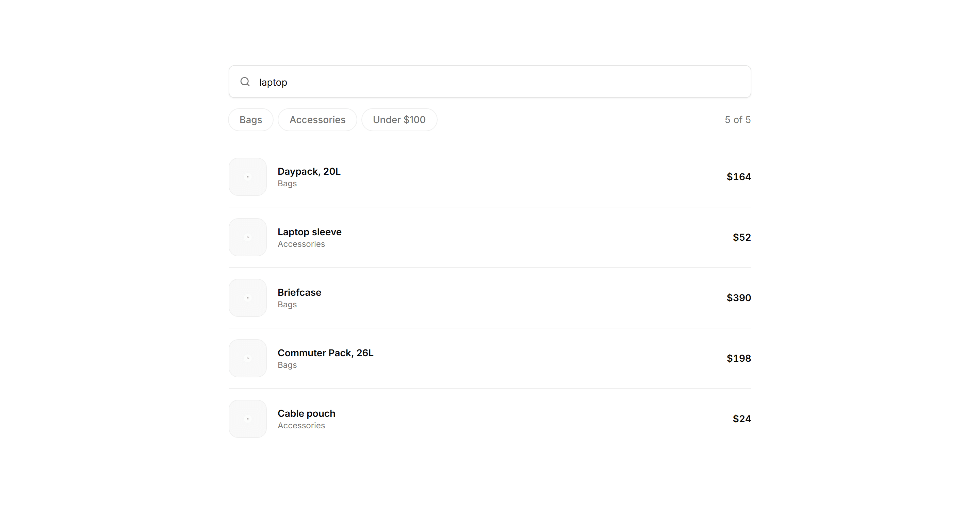Click the Bags label under Briefcase
The image size is (980, 514).
click(287, 305)
